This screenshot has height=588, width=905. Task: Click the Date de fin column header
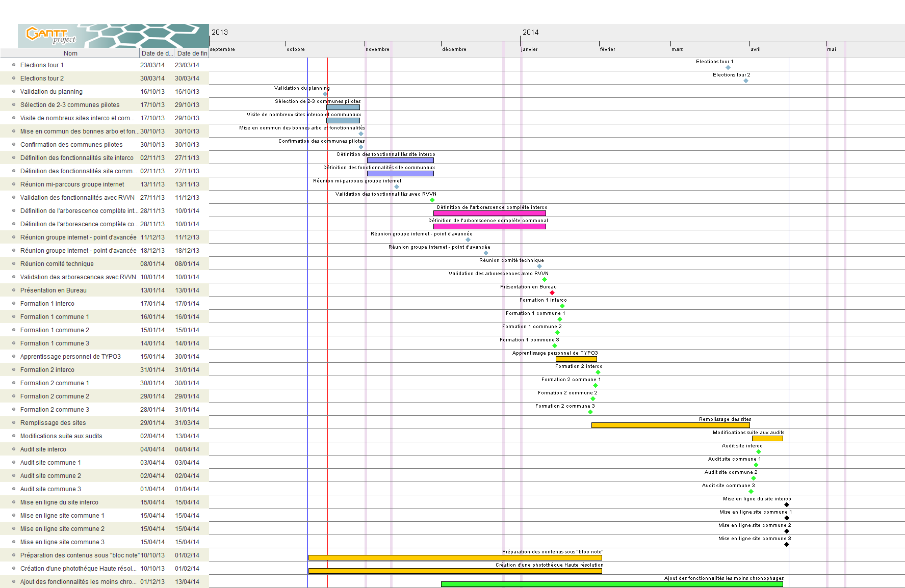click(192, 54)
